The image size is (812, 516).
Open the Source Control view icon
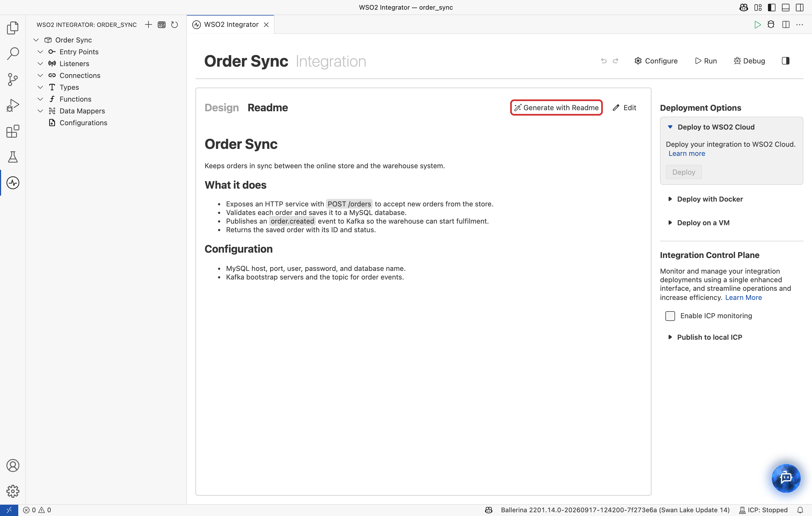(13, 79)
